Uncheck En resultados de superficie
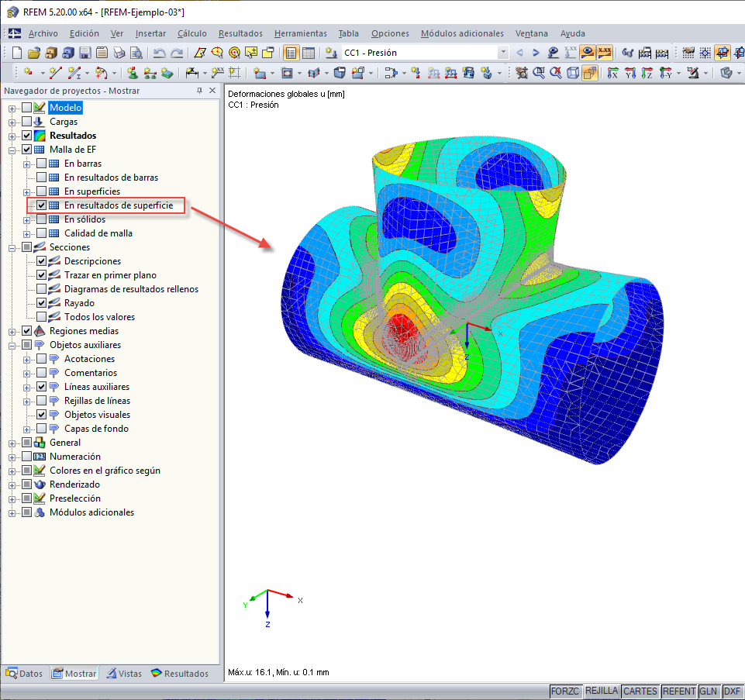Image resolution: width=745 pixels, height=700 pixels. coord(41,205)
